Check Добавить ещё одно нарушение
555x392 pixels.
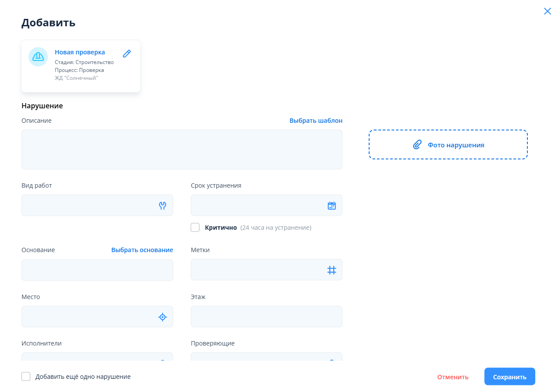pyautogui.click(x=26, y=377)
